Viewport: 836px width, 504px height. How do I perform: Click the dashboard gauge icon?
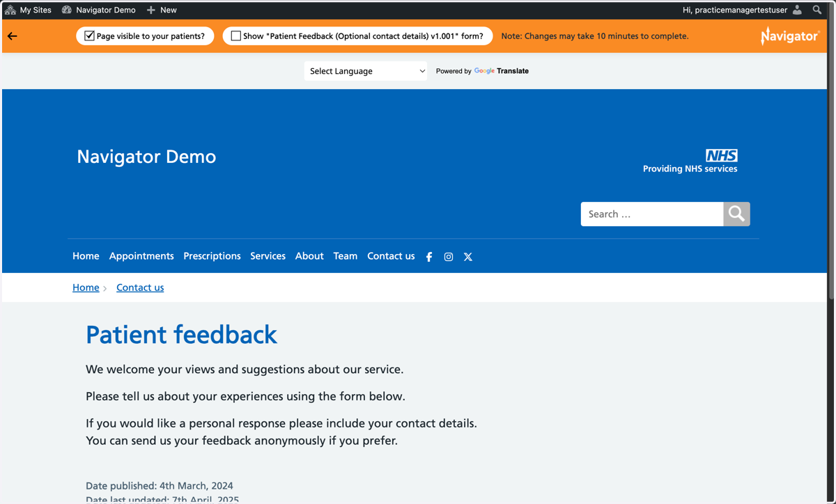click(x=67, y=10)
